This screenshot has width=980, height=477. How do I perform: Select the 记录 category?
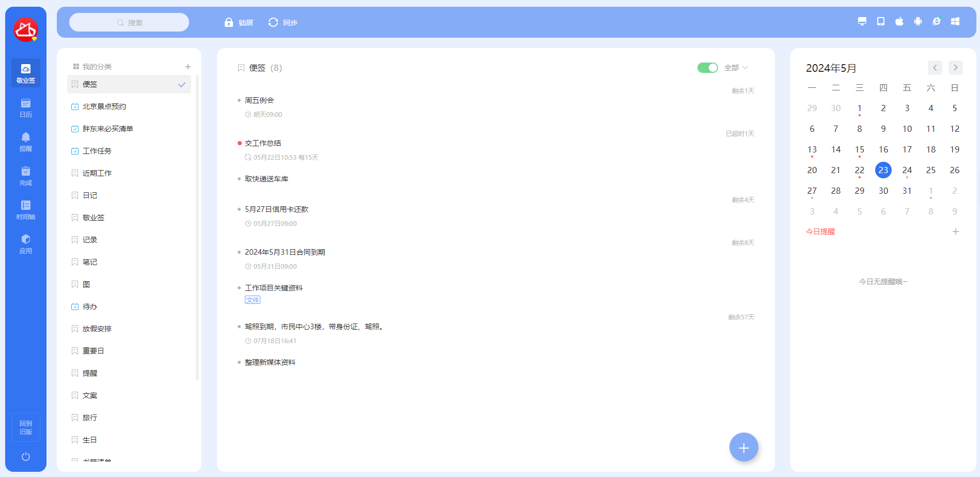click(x=129, y=240)
